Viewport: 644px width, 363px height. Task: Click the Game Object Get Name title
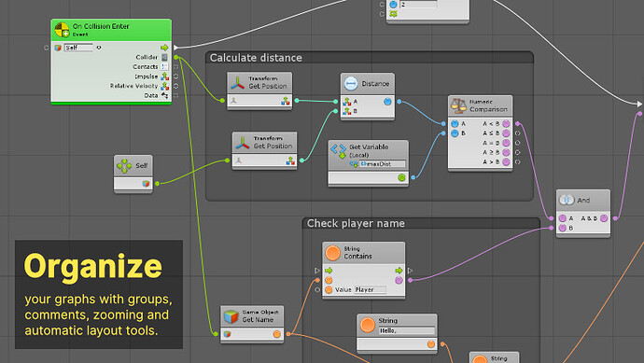pyautogui.click(x=260, y=315)
